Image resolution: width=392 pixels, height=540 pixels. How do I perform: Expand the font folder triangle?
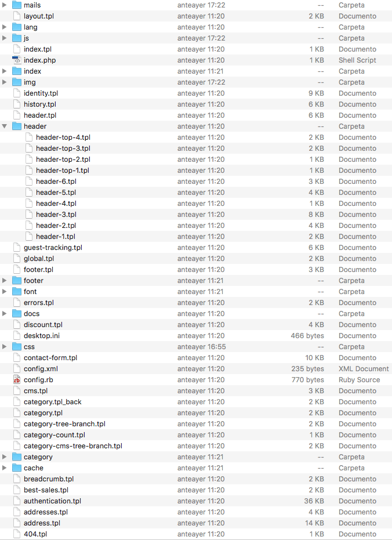point(5,292)
